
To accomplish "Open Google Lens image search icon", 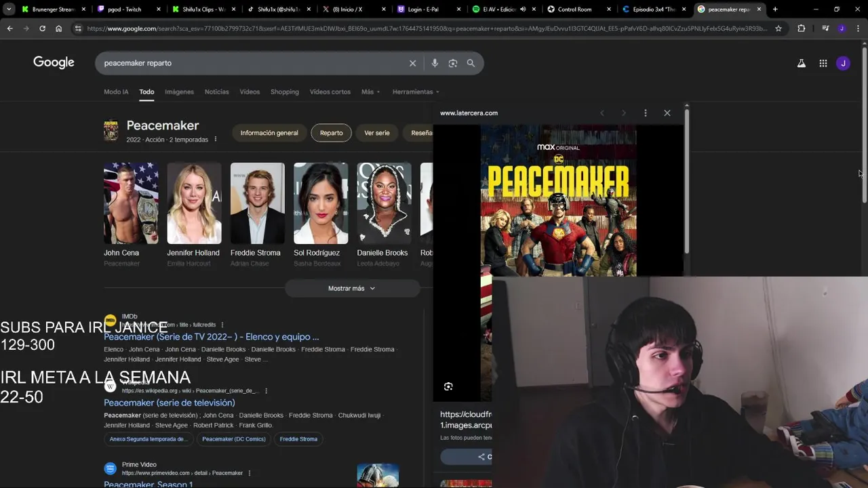I will pyautogui.click(x=453, y=63).
